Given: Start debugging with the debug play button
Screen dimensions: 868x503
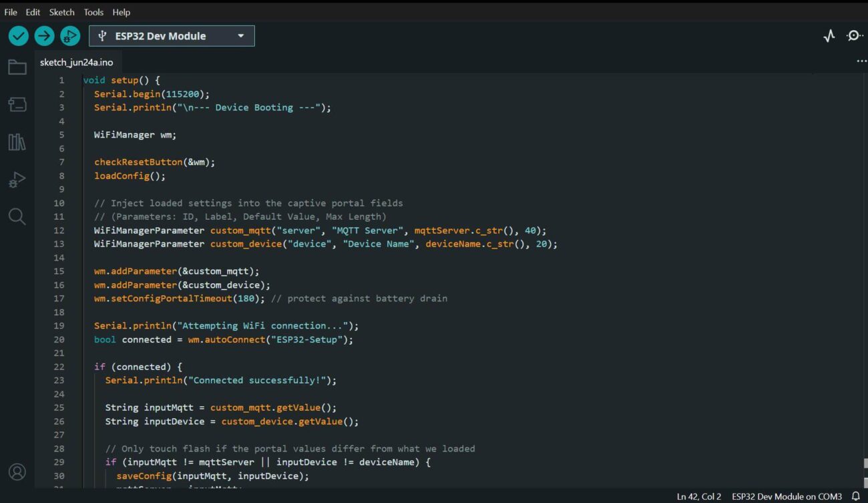Looking at the screenshot, I should [70, 36].
